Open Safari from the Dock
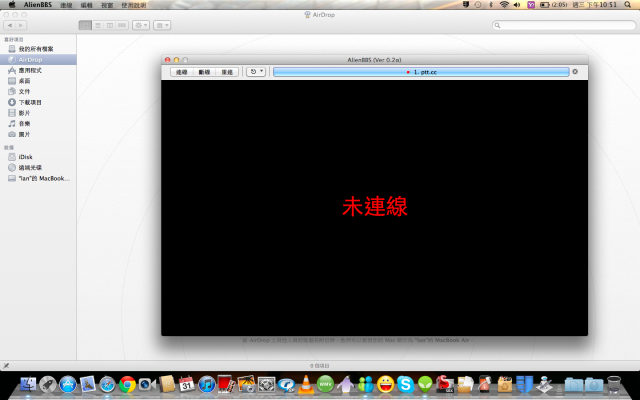The width and height of the screenshot is (640, 400). 107,384
